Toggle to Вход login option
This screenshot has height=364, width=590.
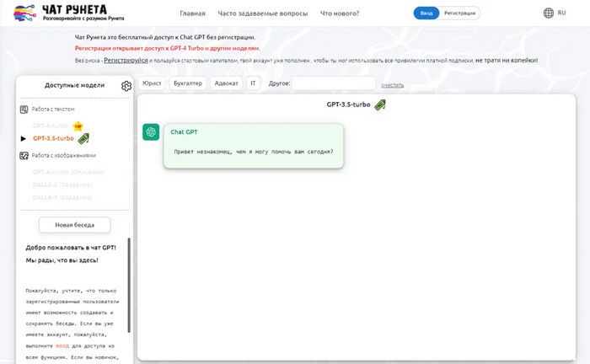point(426,13)
